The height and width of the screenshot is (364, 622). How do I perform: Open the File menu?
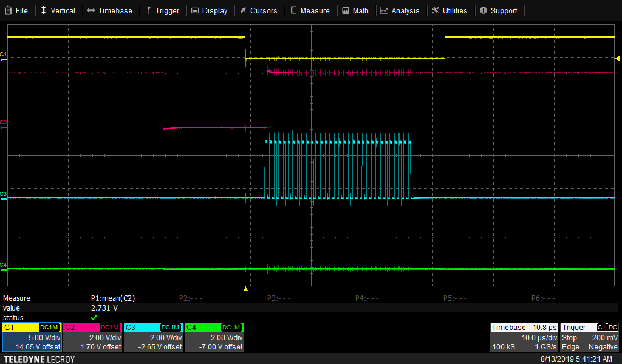pos(16,10)
